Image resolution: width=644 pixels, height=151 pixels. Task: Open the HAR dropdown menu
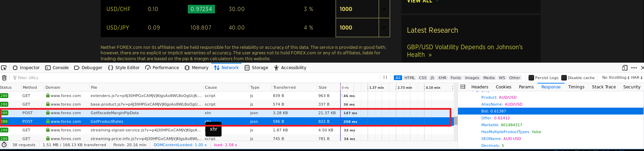coord(637,78)
